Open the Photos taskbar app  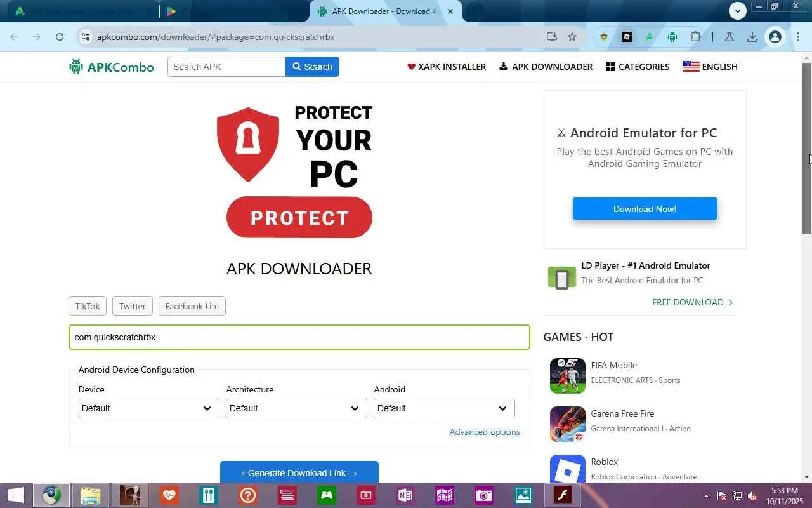523,495
